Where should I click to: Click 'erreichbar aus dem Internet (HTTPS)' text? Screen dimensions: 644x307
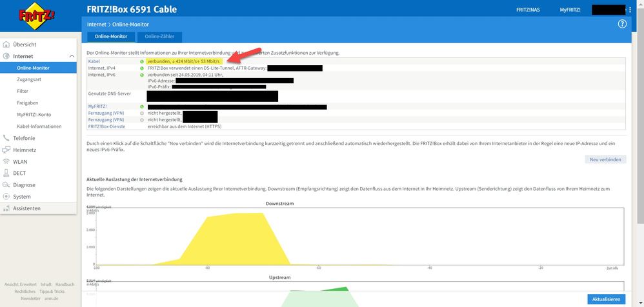(185, 126)
